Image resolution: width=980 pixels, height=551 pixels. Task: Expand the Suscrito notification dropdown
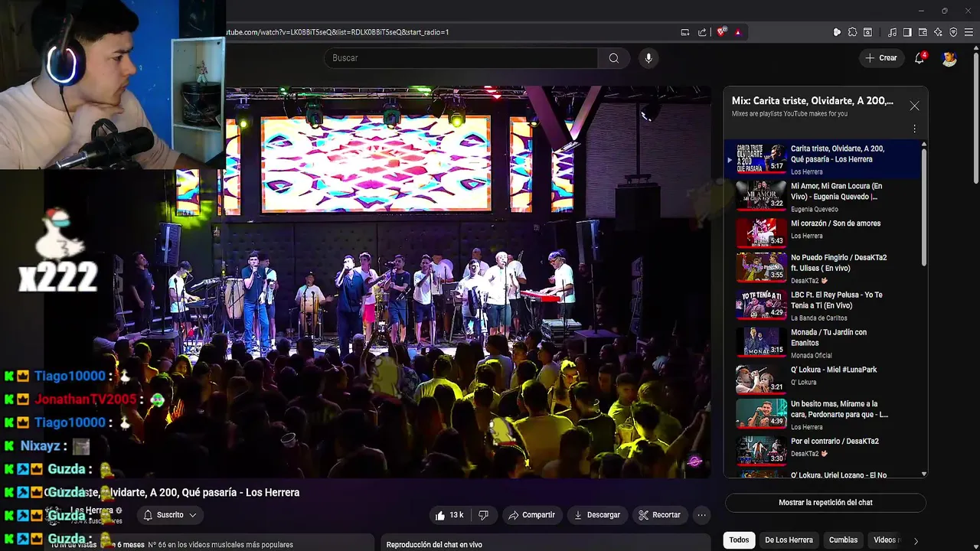click(x=169, y=515)
